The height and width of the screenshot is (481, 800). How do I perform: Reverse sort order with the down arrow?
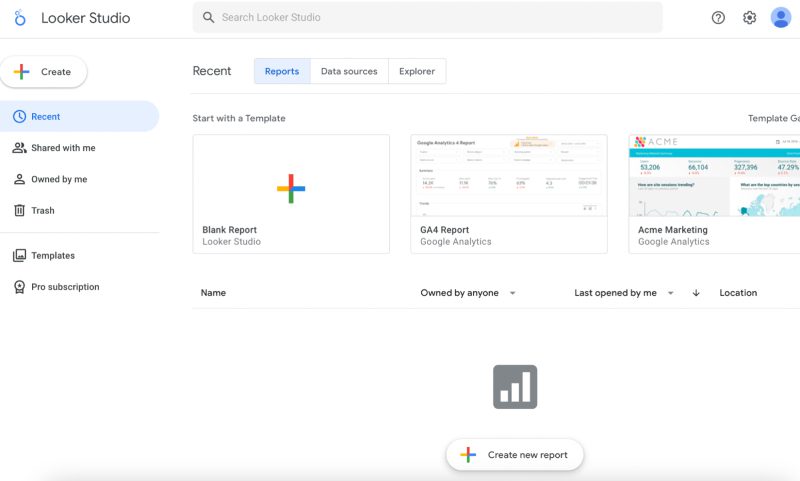click(696, 293)
